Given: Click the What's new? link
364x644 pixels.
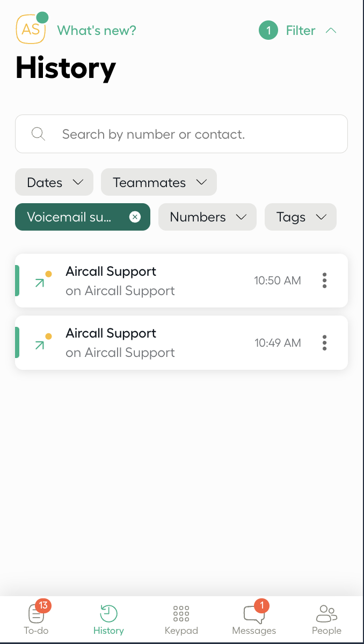Looking at the screenshot, I should pos(97,31).
